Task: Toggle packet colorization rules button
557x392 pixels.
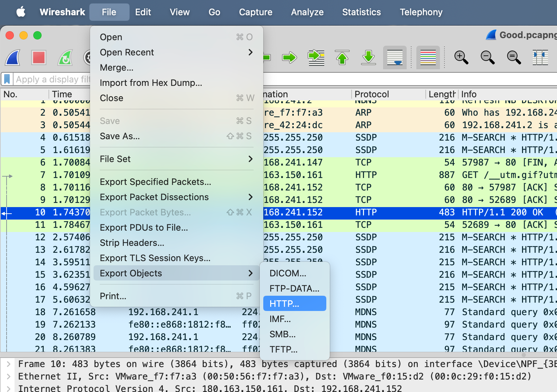Action: 428,57
